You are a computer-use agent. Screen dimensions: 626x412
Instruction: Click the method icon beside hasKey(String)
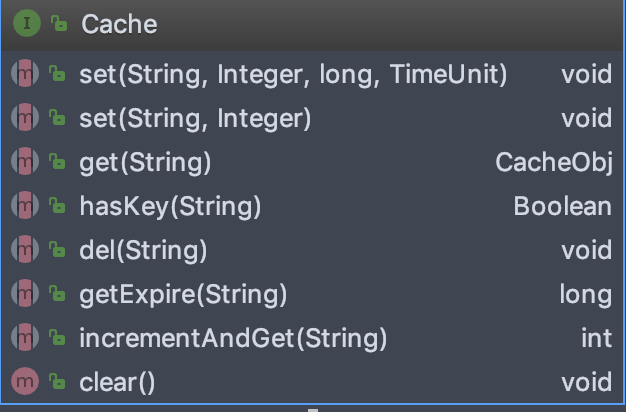point(24,206)
